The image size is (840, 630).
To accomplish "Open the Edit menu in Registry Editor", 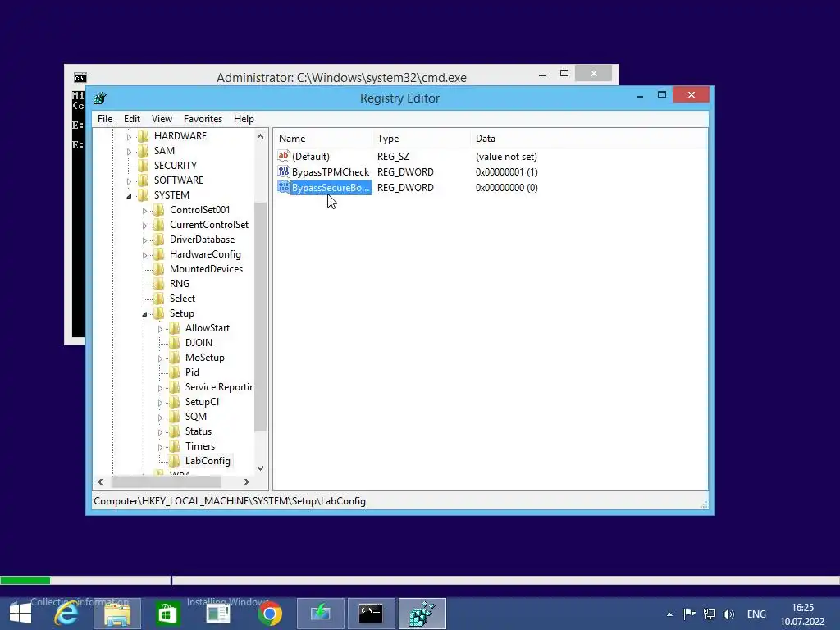I will tap(132, 119).
